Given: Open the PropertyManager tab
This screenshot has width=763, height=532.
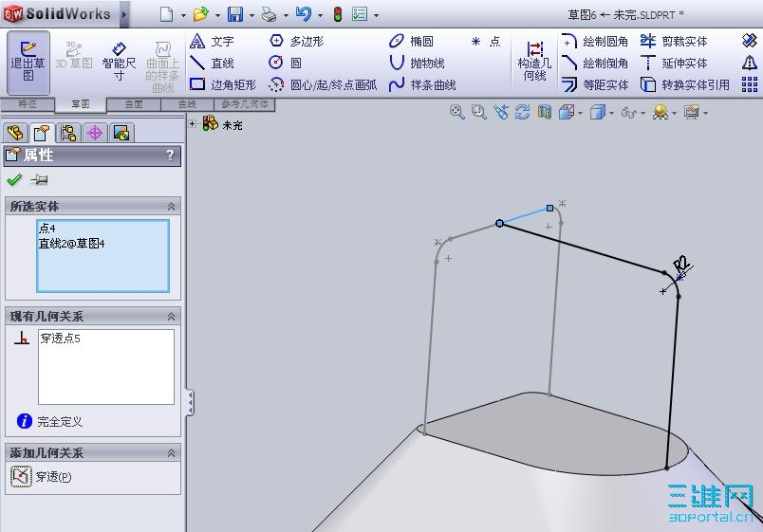Looking at the screenshot, I should [42, 132].
